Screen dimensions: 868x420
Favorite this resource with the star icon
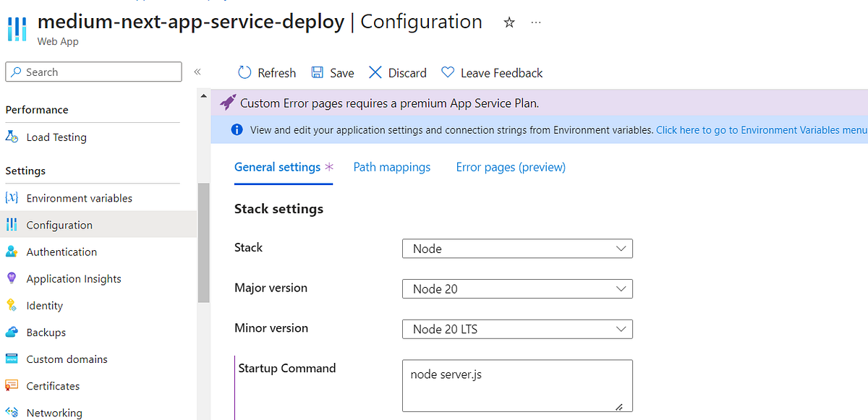509,22
